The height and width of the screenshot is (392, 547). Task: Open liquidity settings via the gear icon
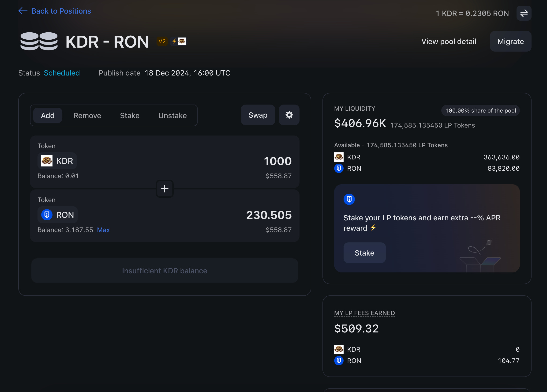coord(289,115)
